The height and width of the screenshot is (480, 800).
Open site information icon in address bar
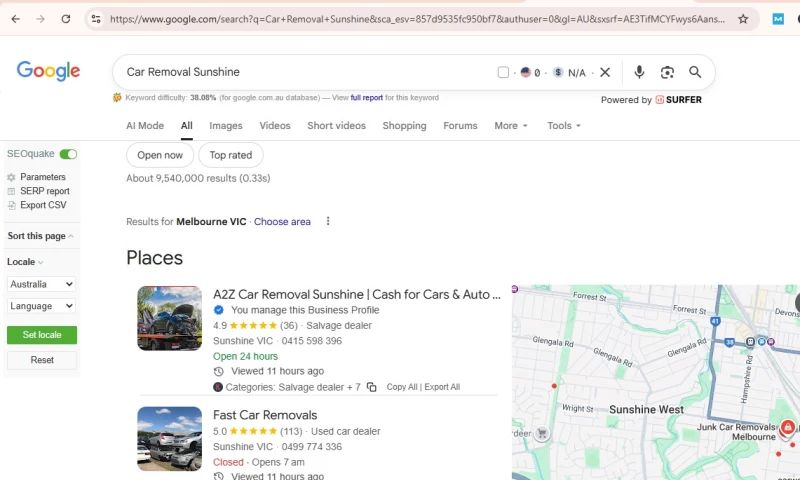coord(96,19)
